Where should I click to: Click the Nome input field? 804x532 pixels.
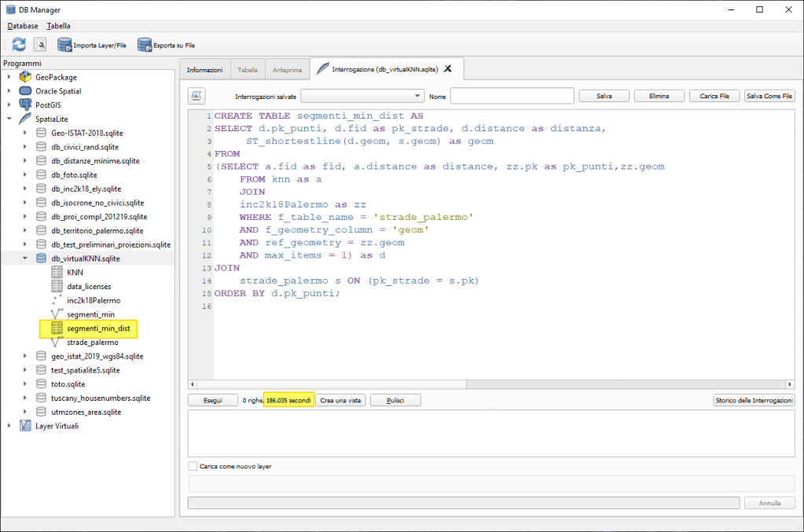point(512,96)
